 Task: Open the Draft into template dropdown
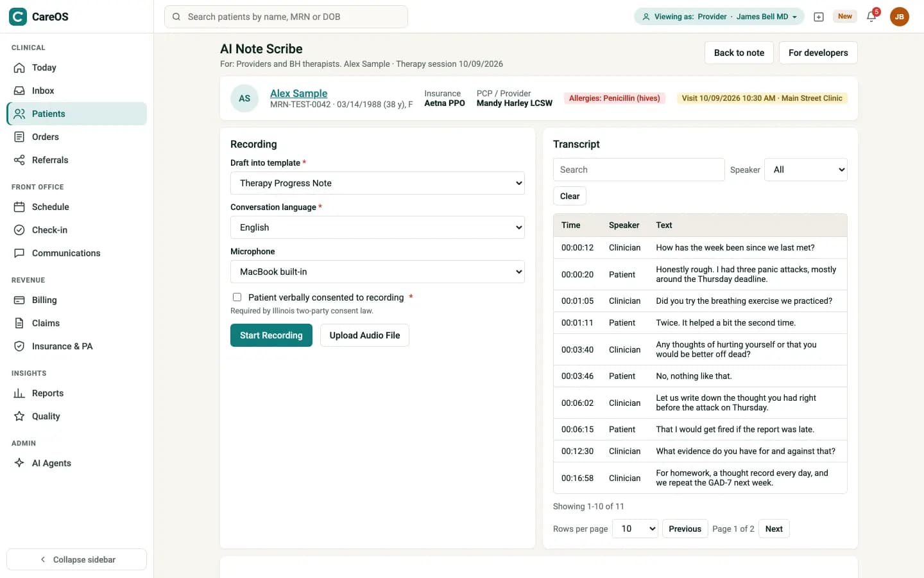tap(377, 183)
